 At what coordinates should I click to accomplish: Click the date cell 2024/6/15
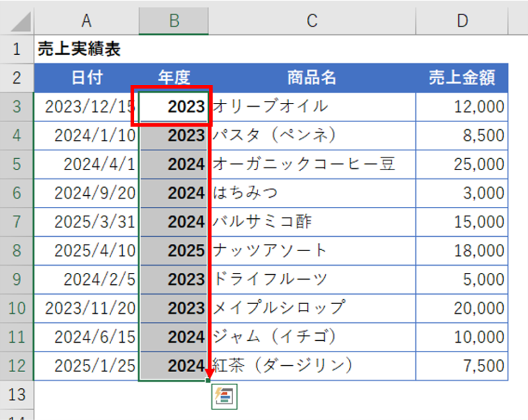coord(86,338)
